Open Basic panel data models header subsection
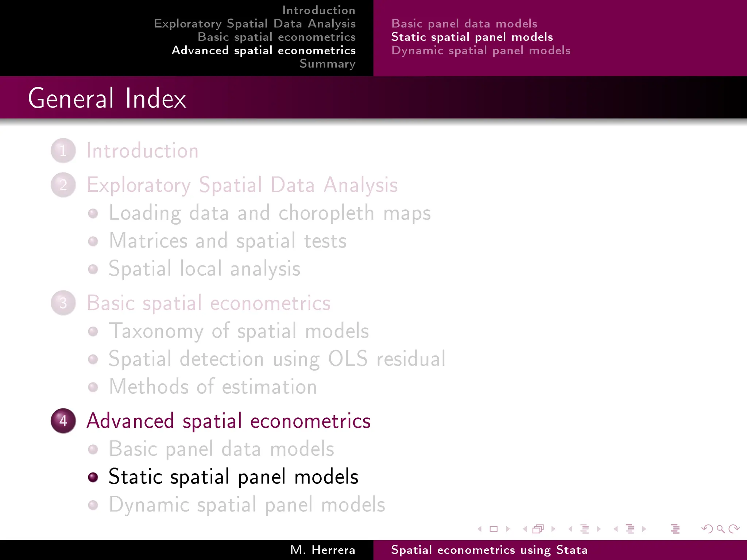Image resolution: width=747 pixels, height=560 pixels. 464,24
